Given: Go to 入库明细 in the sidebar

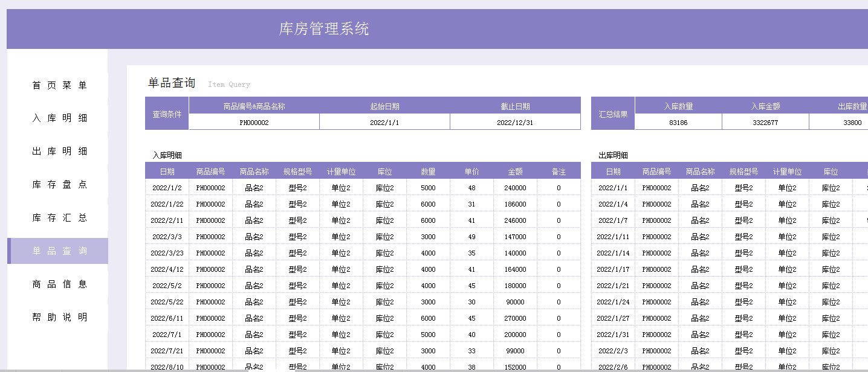Looking at the screenshot, I should click(x=59, y=118).
